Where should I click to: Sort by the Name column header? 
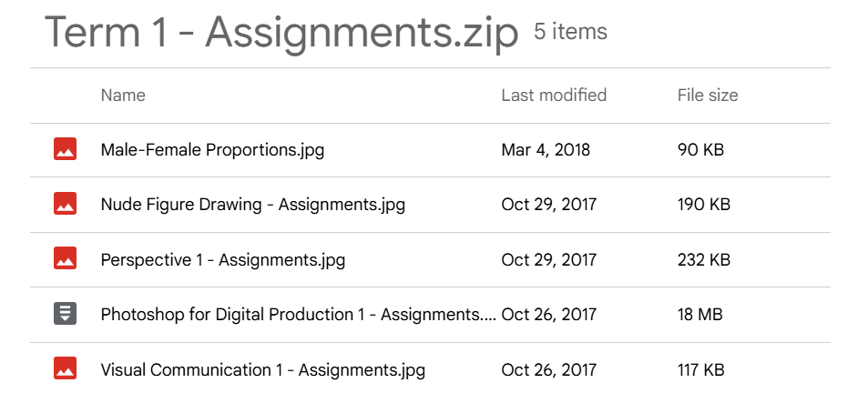[x=123, y=96]
